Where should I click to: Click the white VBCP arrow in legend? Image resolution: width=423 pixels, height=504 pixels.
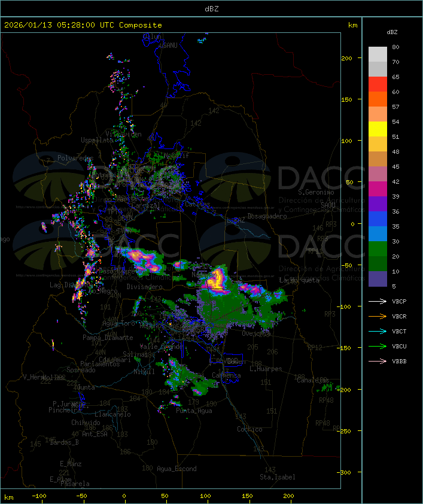point(378,301)
